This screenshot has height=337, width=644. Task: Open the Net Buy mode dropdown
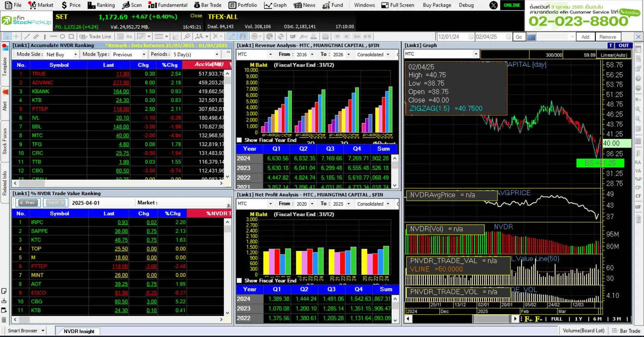(75, 54)
